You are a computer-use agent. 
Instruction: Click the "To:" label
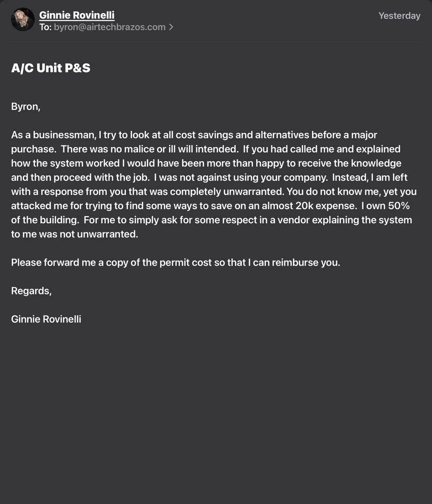pos(45,27)
